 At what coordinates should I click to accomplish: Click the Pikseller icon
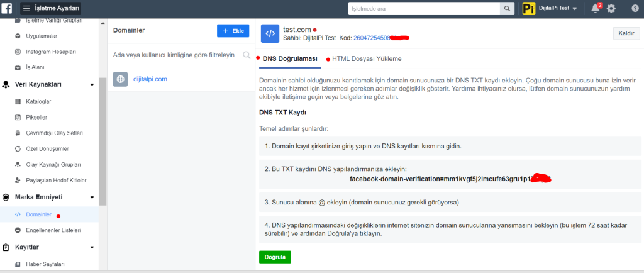click(18, 118)
